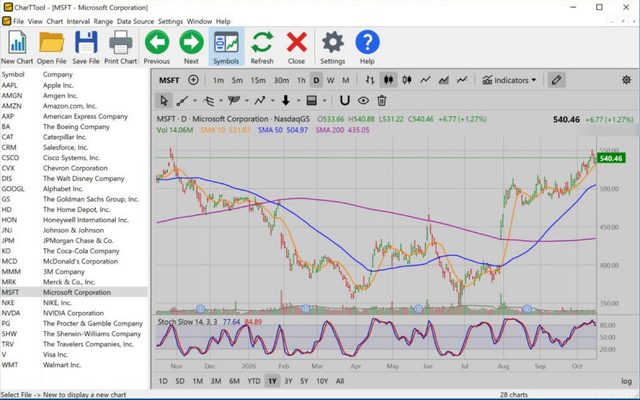Viewport: 640px width, 400px height.
Task: Select the trend line drawing tool
Action: [182, 100]
